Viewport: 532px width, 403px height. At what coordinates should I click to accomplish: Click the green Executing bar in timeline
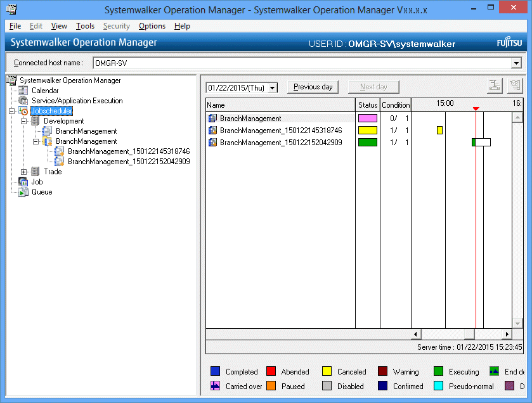point(474,142)
